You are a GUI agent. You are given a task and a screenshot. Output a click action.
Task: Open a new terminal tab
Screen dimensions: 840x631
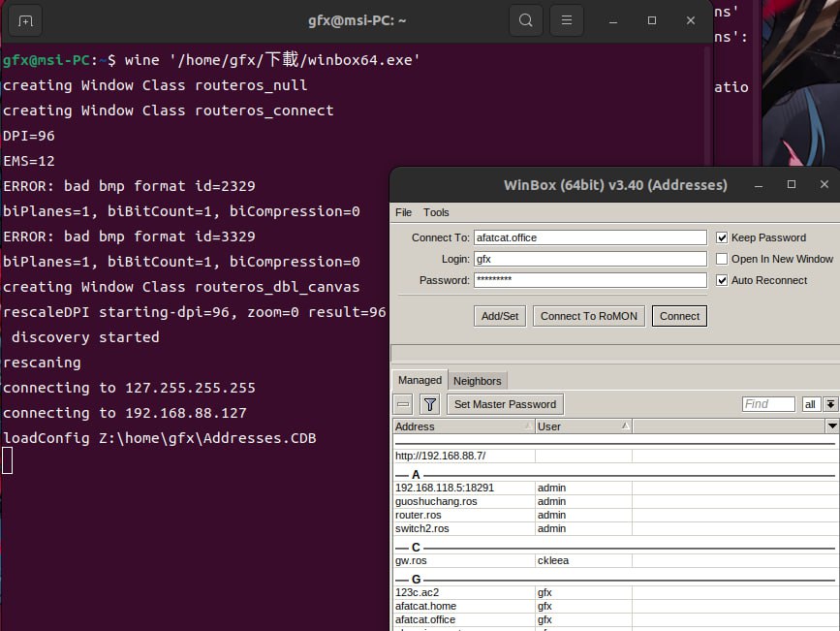click(25, 20)
